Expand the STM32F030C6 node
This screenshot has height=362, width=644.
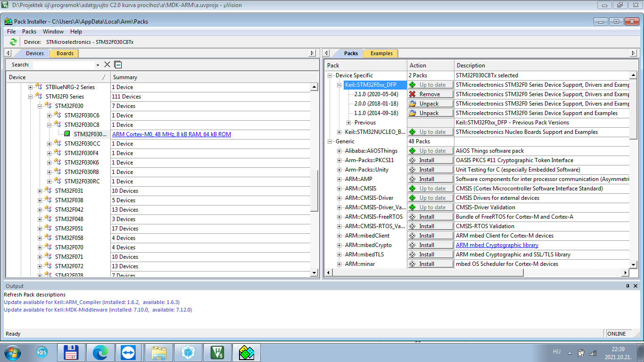[x=50, y=115]
